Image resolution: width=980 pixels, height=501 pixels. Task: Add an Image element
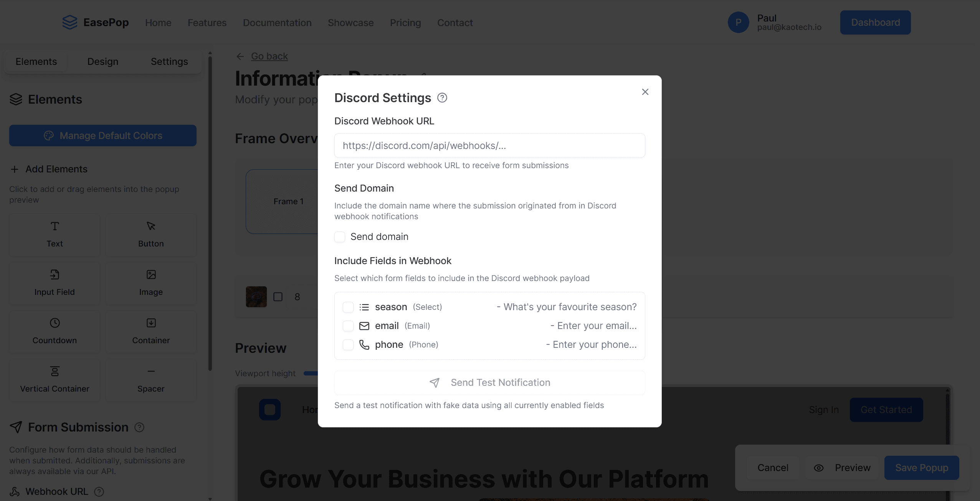pyautogui.click(x=150, y=283)
